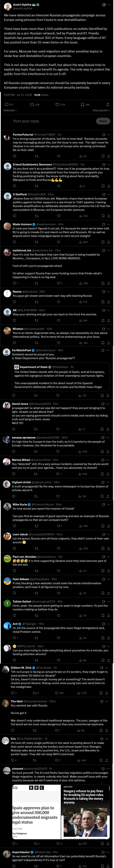Screen dimensions: 114x868
Task: Share the main post via share icon
Action: pyautogui.click(x=108, y=104)
